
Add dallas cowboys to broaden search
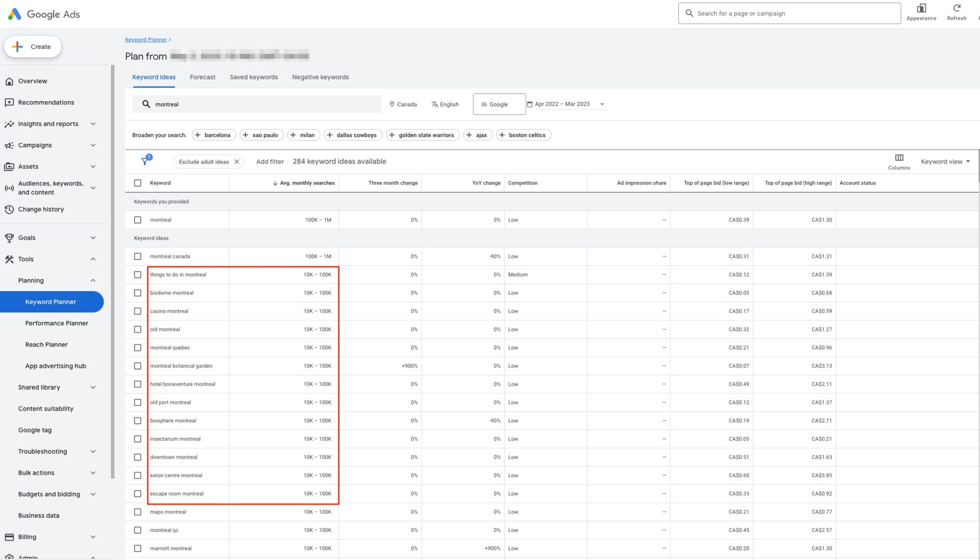click(353, 135)
